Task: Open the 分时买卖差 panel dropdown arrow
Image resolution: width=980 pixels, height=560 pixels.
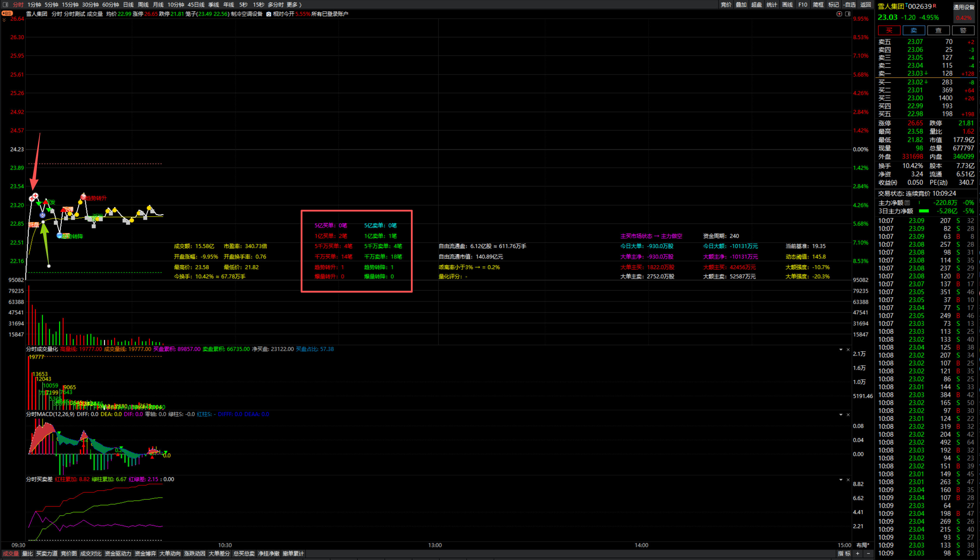Action: [841, 480]
